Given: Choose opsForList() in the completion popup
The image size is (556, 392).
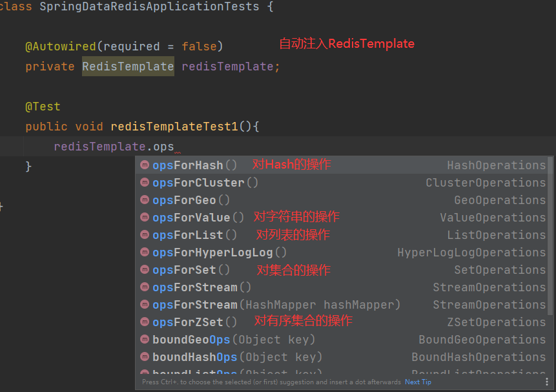Looking at the screenshot, I should (x=342, y=234).
